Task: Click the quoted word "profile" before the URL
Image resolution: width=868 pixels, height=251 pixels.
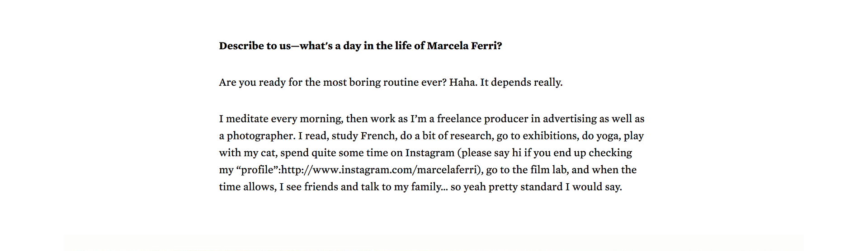Action: click(257, 170)
